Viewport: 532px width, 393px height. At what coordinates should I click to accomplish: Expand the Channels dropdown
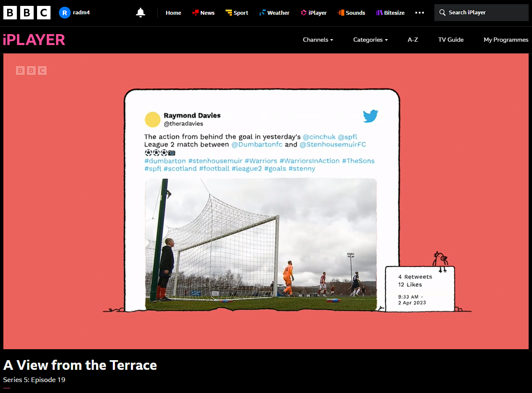[x=318, y=40]
